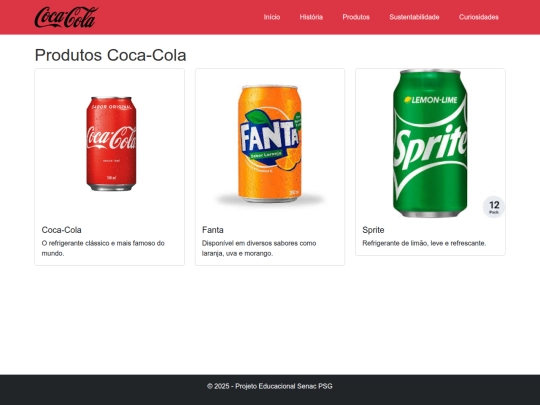The height and width of the screenshot is (405, 540).
Task: Select the Produtos nav item
Action: [x=356, y=17]
